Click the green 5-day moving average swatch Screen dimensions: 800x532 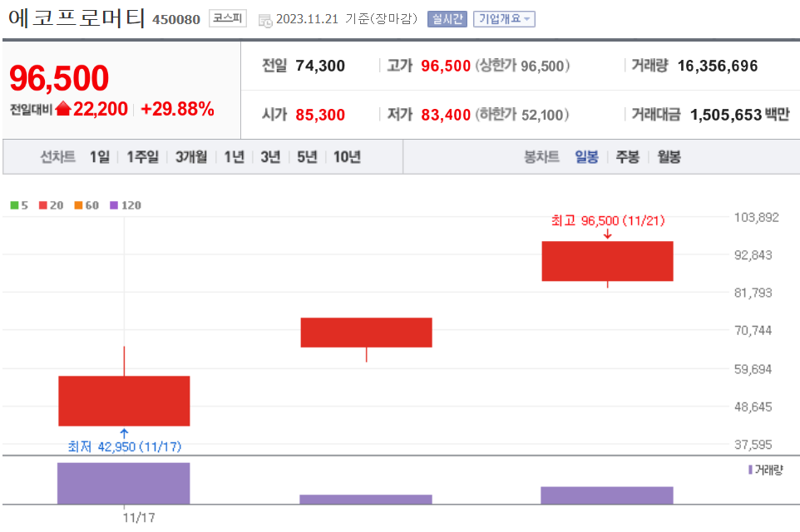[x=14, y=205]
